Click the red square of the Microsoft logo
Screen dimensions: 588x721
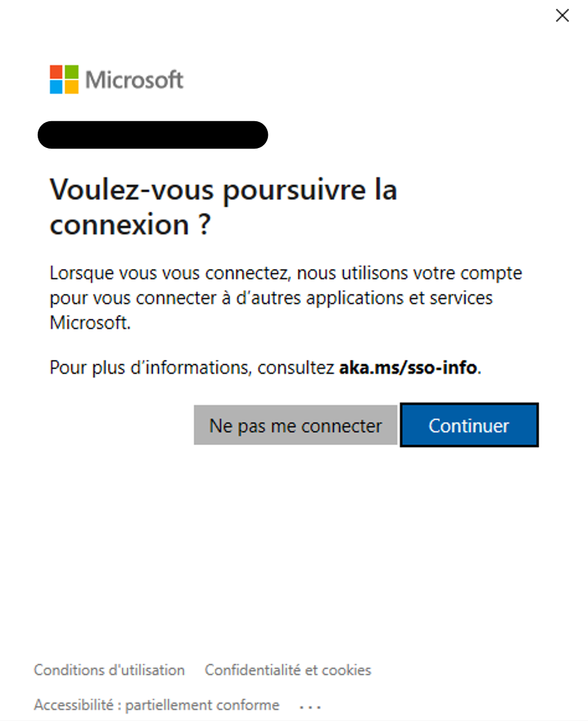(x=57, y=72)
